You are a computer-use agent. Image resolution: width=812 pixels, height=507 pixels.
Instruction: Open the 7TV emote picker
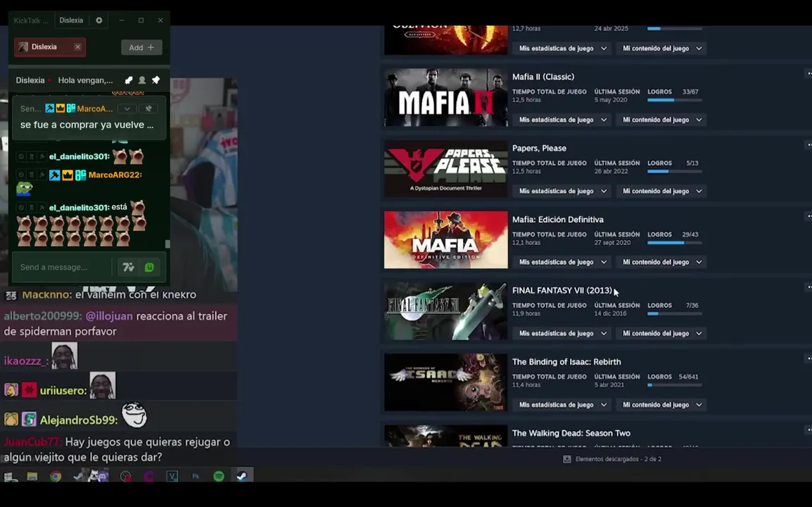coord(129,267)
